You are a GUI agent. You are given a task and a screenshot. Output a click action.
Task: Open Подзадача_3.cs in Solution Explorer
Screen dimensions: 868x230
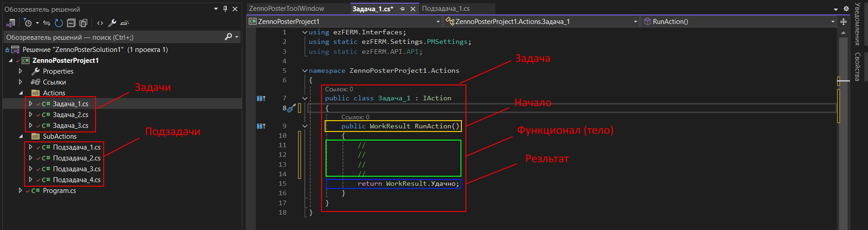coord(77,169)
